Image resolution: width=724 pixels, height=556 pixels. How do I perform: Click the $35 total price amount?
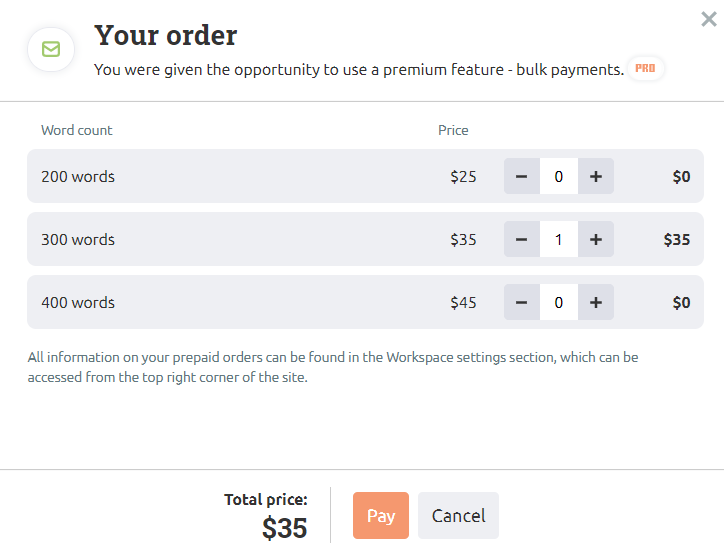(x=284, y=528)
